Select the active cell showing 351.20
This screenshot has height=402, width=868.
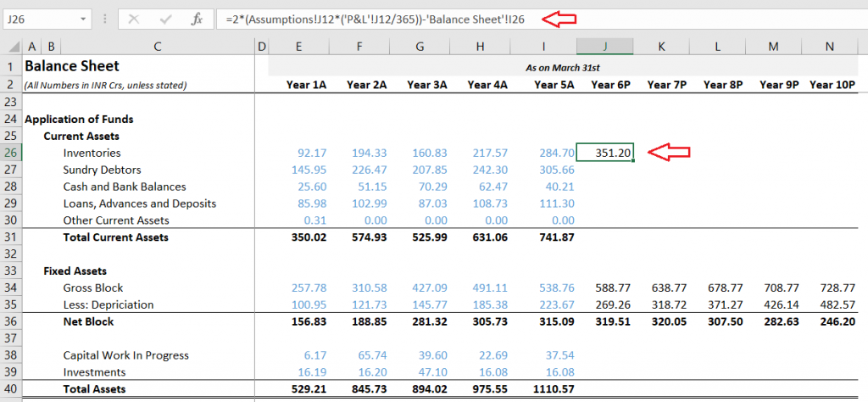point(604,153)
